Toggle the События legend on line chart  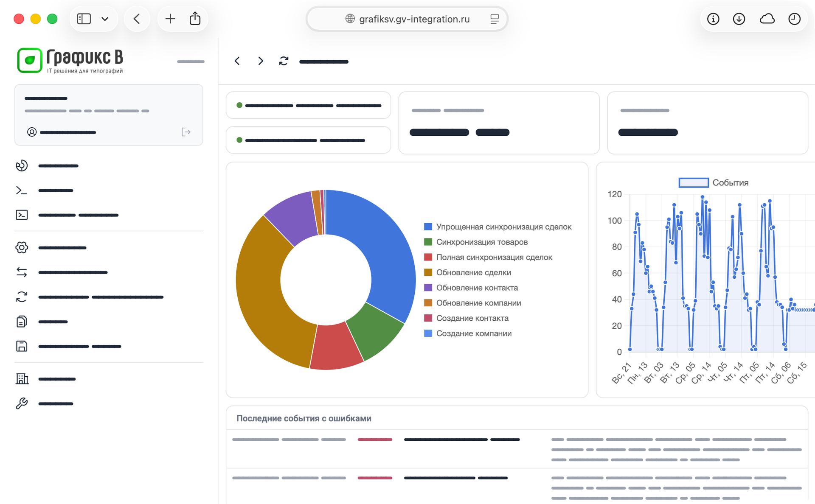(714, 182)
